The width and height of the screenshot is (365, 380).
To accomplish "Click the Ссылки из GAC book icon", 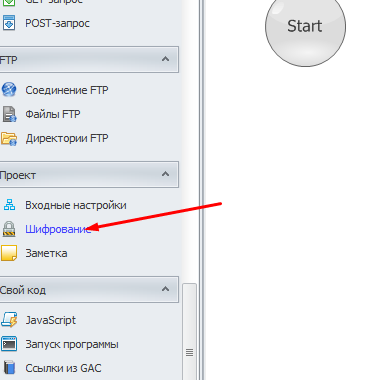I will pyautogui.click(x=9, y=368).
